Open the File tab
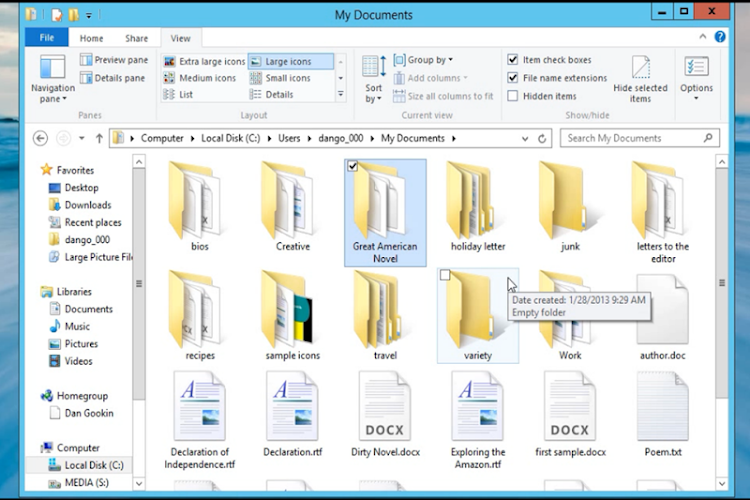The width and height of the screenshot is (750, 500). [46, 38]
